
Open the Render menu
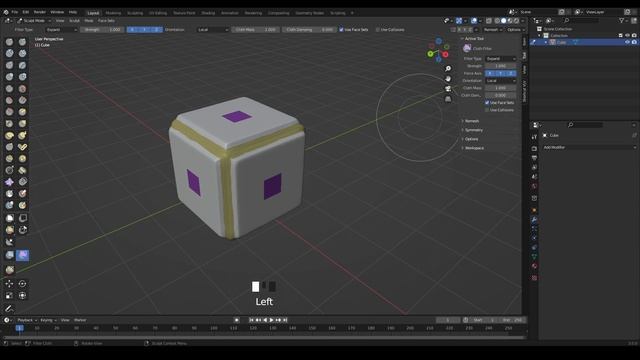[x=40, y=12]
